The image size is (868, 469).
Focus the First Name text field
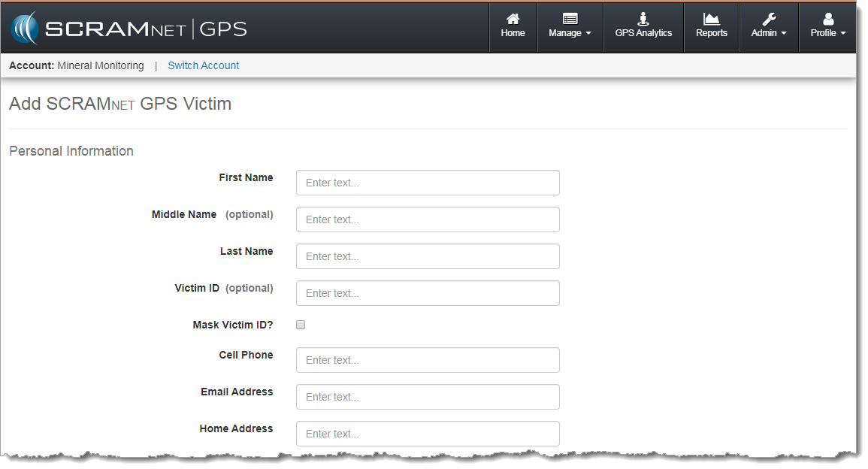(x=428, y=183)
